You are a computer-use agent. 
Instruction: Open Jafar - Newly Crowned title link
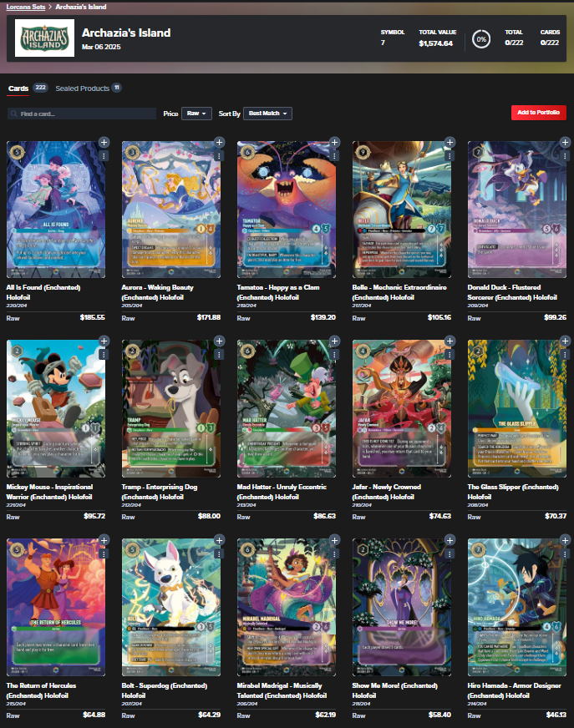(x=387, y=492)
